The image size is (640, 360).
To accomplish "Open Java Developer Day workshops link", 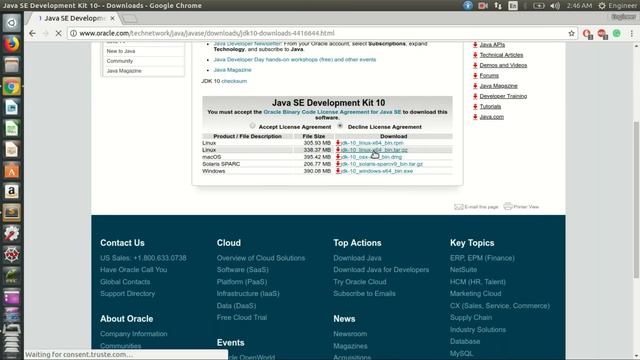I will coord(294,60).
